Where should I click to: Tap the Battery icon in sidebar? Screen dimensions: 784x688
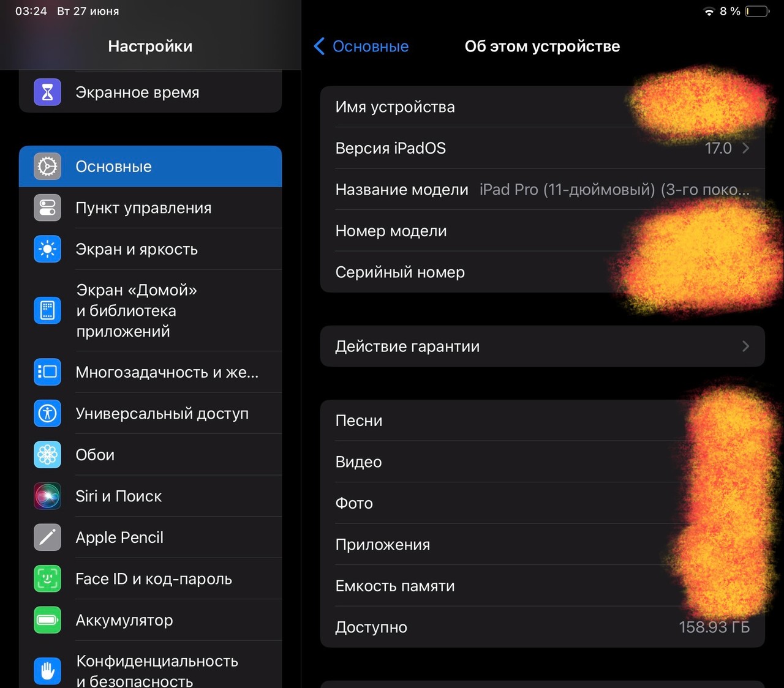[47, 620]
